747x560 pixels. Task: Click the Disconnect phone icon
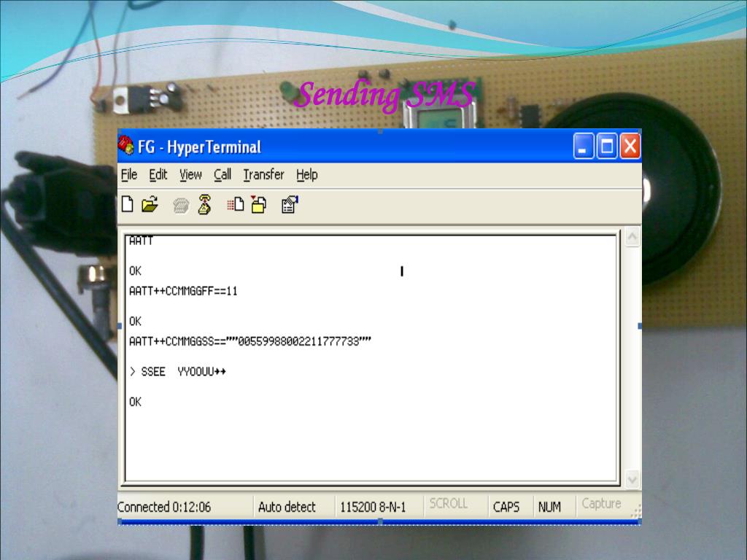point(205,204)
